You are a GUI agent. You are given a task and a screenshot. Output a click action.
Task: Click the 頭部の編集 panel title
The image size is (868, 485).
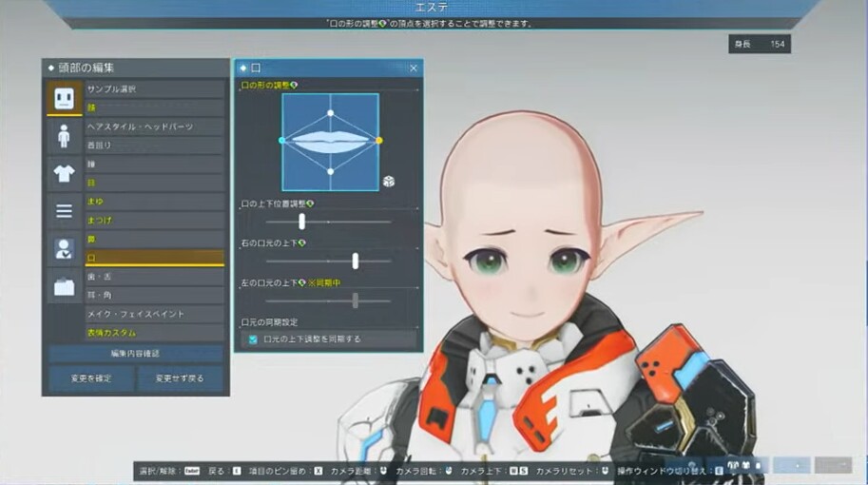pos(86,68)
